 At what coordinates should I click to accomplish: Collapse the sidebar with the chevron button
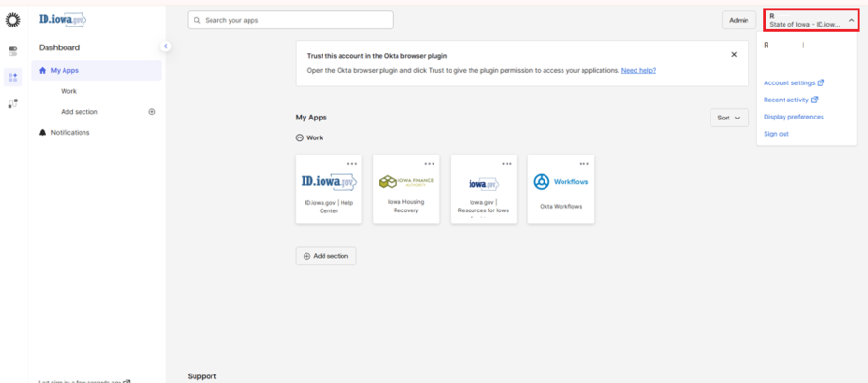[x=165, y=46]
